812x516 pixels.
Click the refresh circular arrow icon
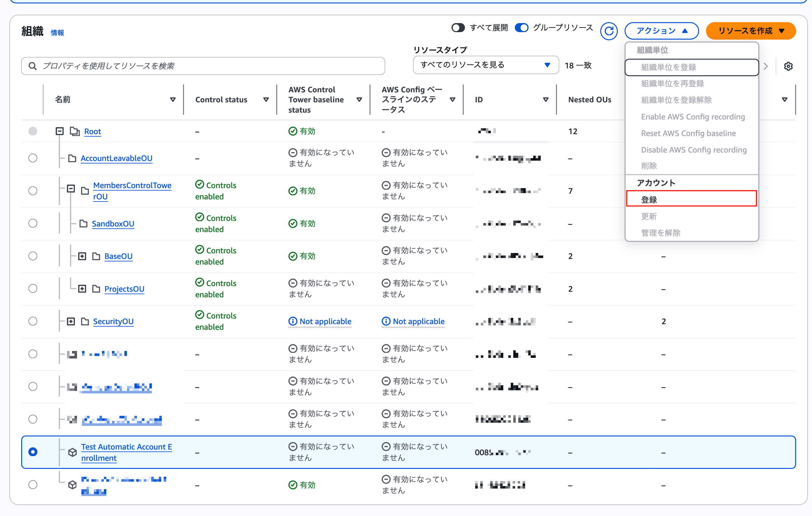pyautogui.click(x=608, y=31)
